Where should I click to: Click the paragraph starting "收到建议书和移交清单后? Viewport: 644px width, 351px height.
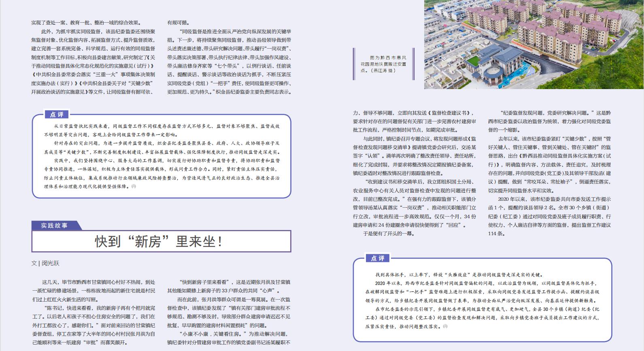[414, 203]
